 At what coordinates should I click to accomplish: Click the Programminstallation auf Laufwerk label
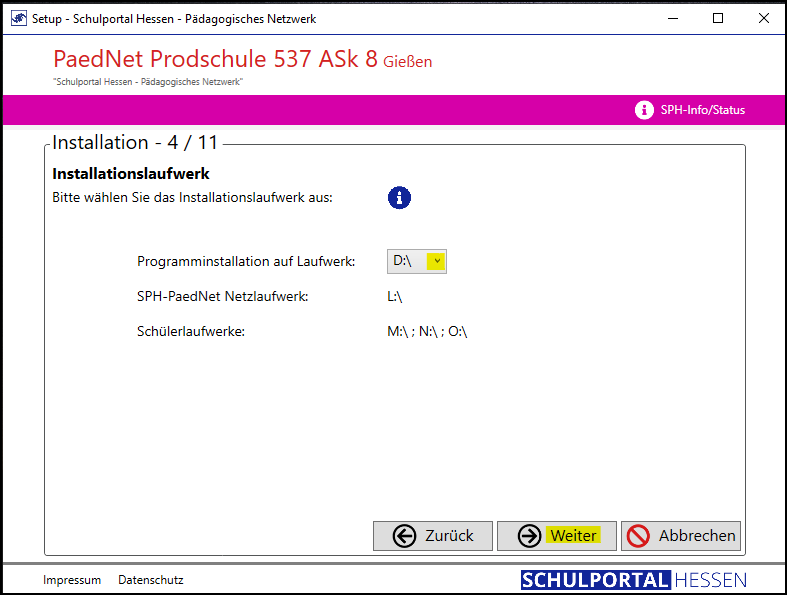pyautogui.click(x=246, y=262)
